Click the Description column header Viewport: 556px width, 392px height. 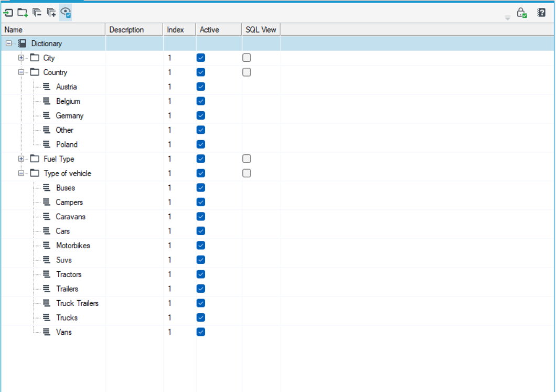[x=134, y=29]
